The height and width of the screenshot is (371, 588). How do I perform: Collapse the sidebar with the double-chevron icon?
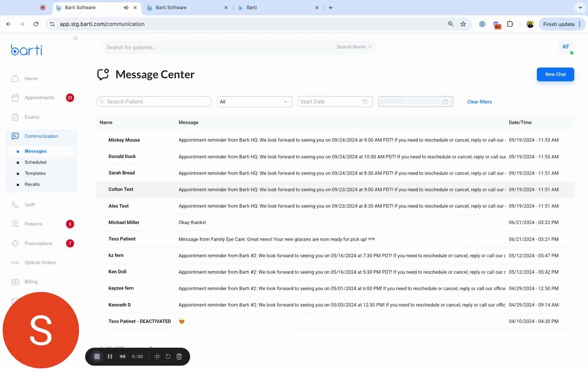[x=75, y=38]
